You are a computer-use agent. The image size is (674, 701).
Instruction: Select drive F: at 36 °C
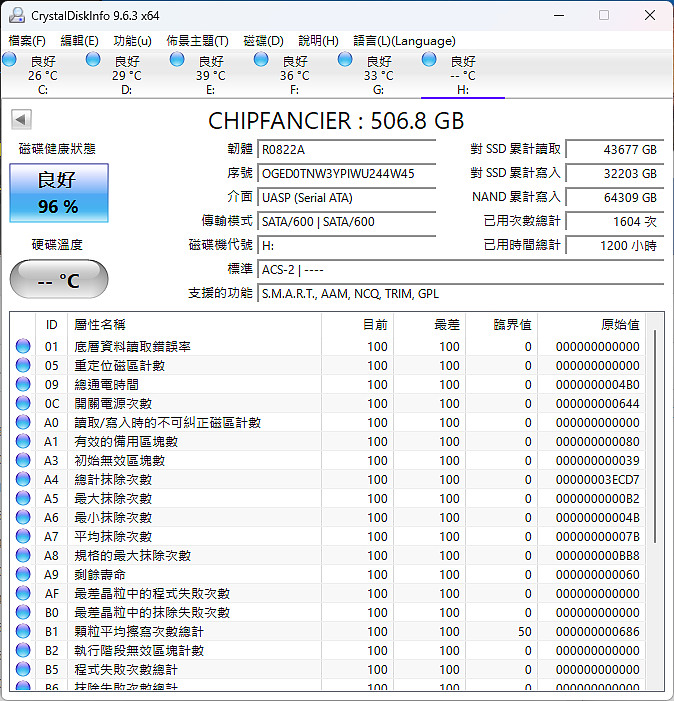[295, 75]
